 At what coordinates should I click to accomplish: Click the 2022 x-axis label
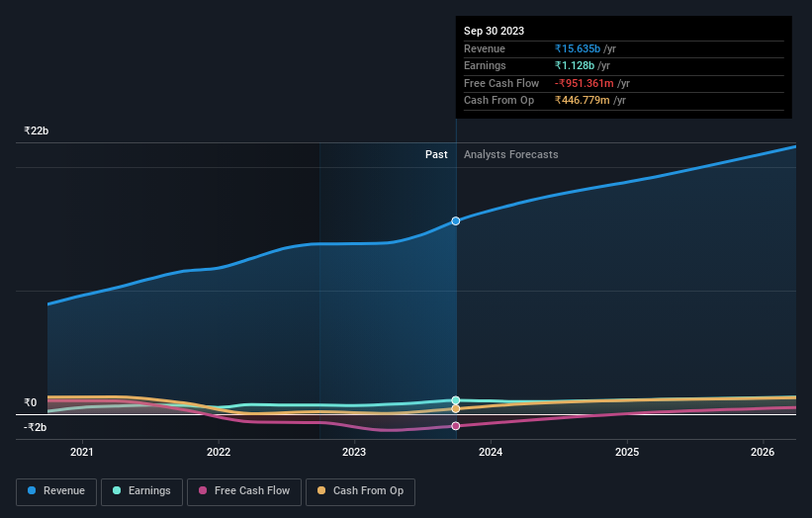(x=219, y=453)
